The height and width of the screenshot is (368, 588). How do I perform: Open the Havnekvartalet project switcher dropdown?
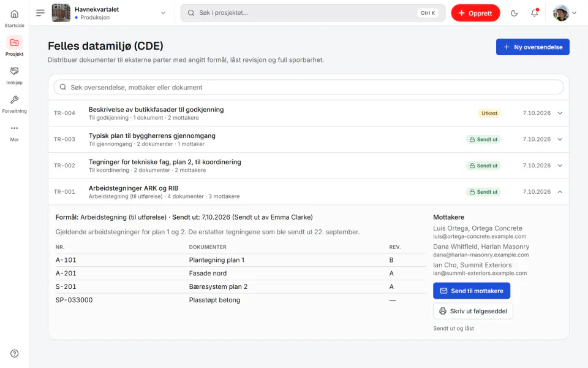pyautogui.click(x=163, y=13)
